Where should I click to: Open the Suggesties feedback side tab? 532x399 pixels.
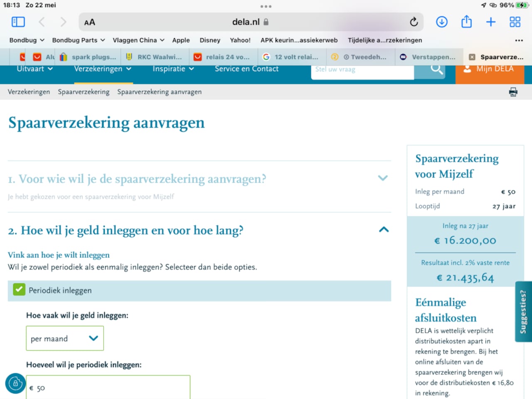point(523,312)
